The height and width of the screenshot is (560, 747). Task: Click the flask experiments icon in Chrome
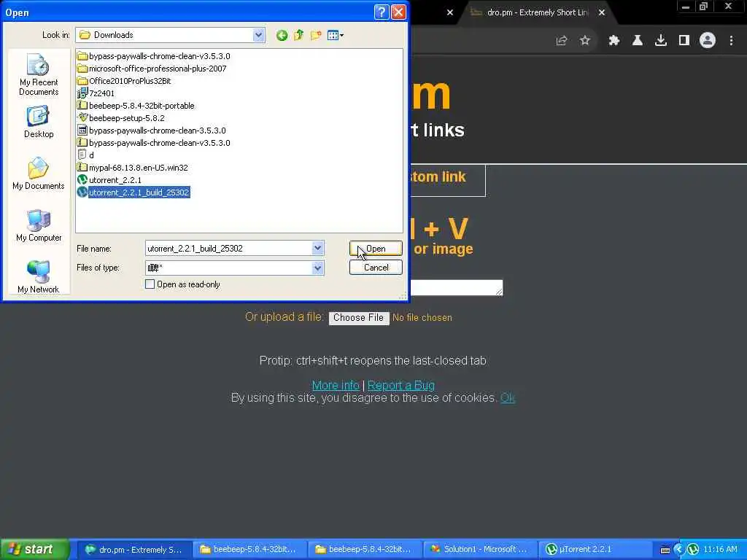click(x=638, y=41)
